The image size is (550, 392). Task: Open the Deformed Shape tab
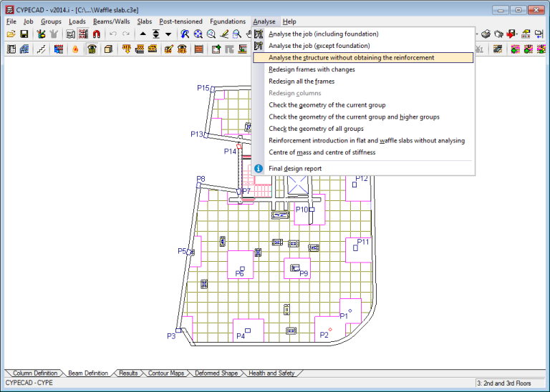click(215, 373)
